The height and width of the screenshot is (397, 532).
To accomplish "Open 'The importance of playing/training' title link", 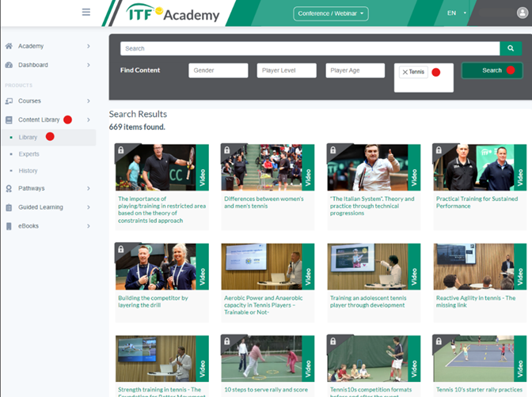I will pos(161,210).
